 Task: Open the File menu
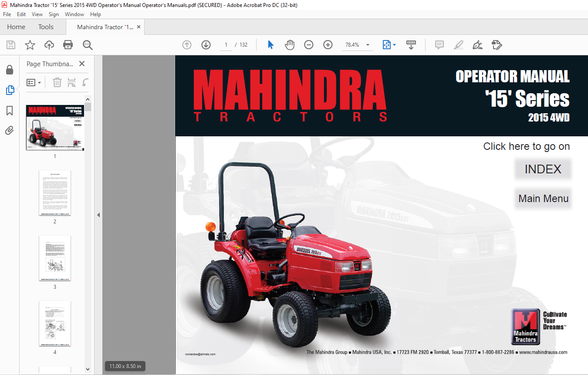7,14
